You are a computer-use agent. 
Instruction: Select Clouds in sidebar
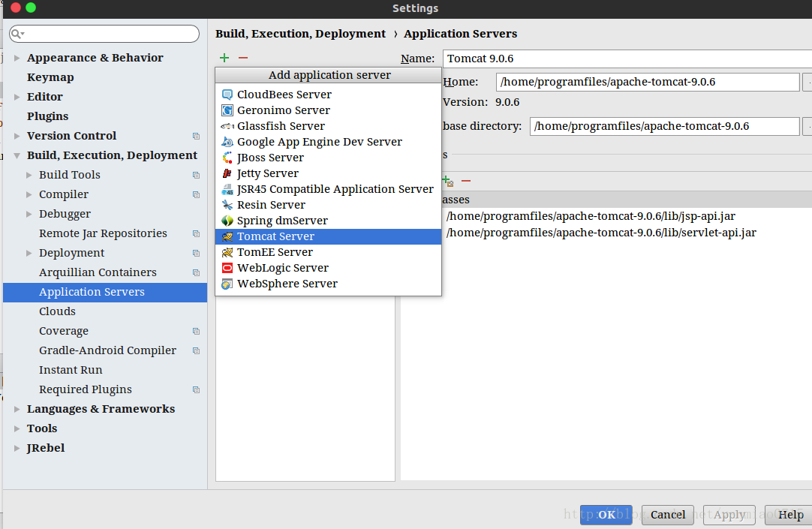coord(57,311)
